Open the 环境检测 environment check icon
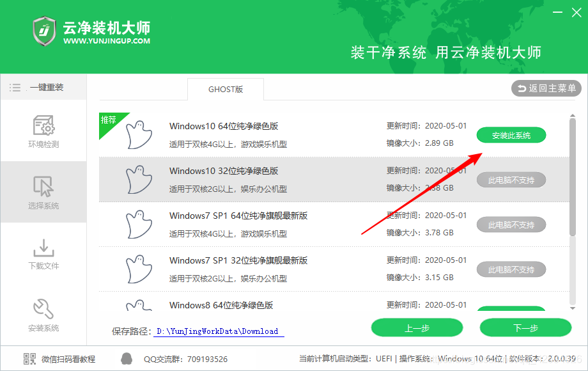 pyautogui.click(x=43, y=125)
